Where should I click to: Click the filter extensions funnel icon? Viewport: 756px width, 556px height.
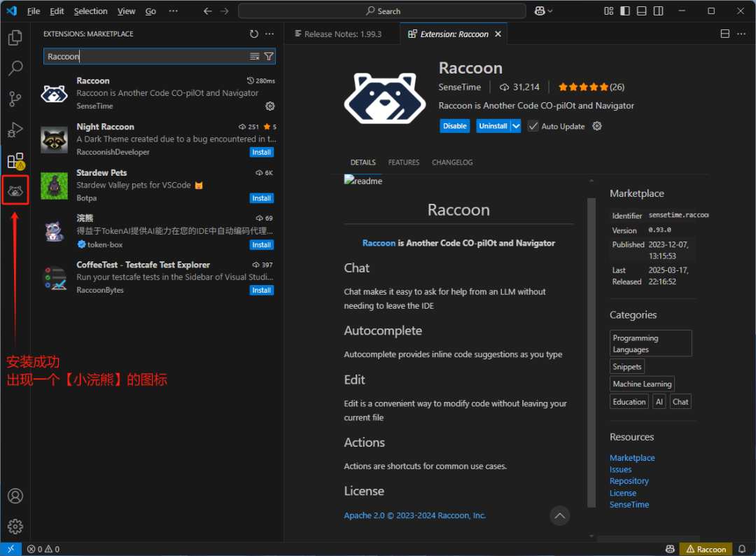(269, 56)
